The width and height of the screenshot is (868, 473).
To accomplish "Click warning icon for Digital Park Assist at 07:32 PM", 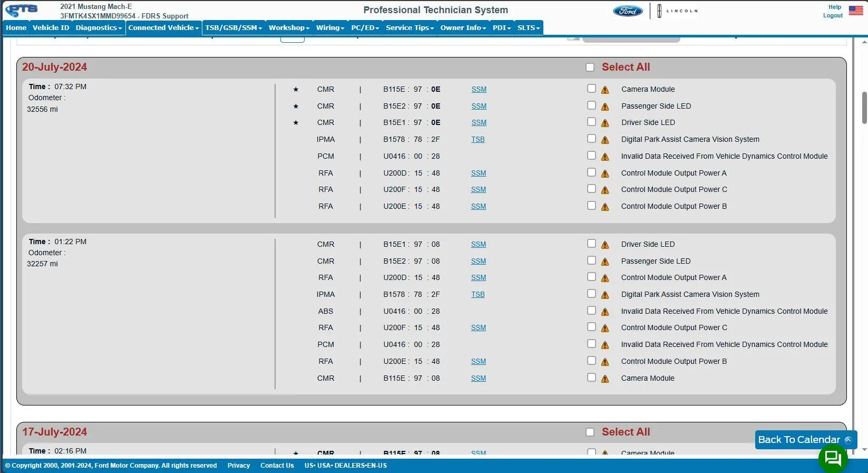I will click(605, 140).
